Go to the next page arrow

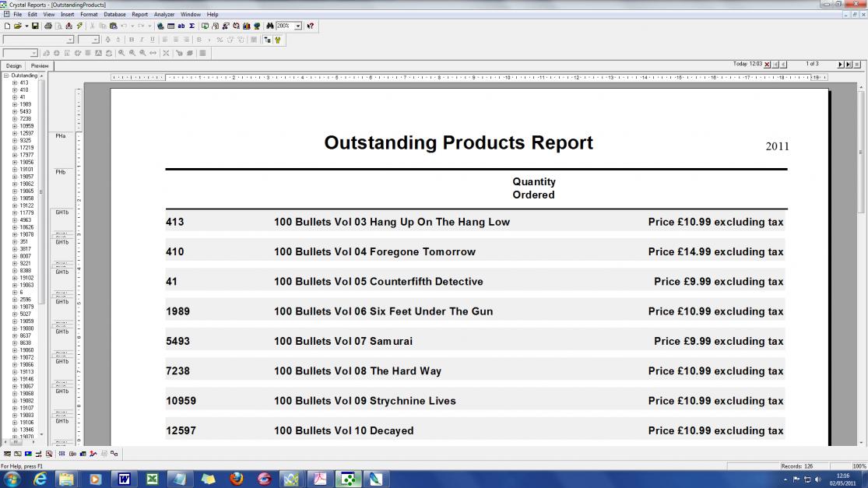tap(841, 64)
